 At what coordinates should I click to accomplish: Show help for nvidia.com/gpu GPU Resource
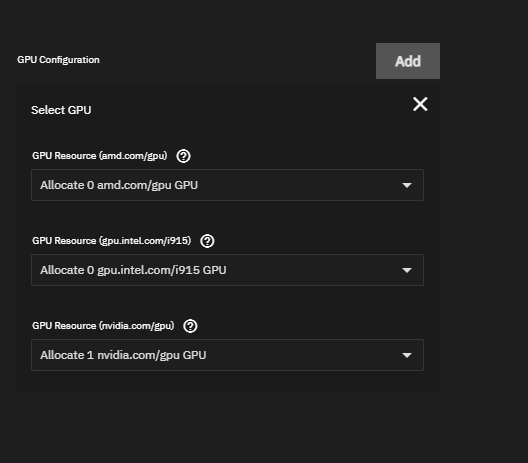pyautogui.click(x=190, y=326)
